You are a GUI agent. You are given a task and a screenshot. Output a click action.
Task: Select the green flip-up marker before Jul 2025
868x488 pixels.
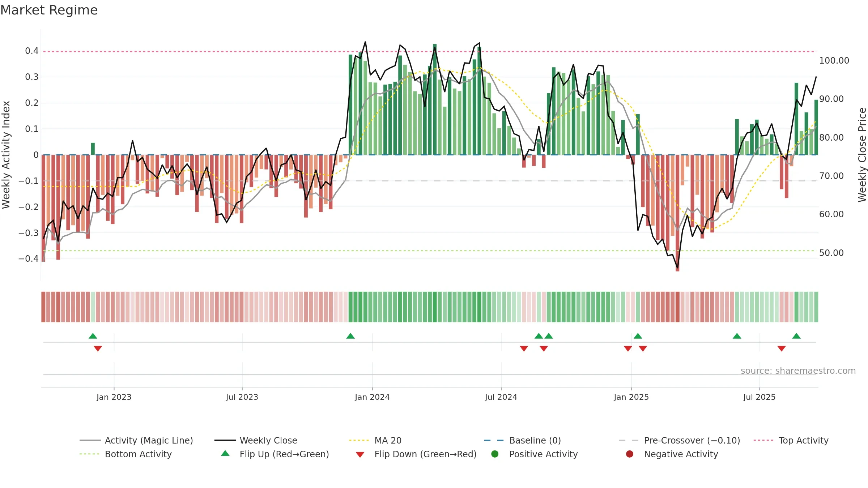pyautogui.click(x=737, y=336)
